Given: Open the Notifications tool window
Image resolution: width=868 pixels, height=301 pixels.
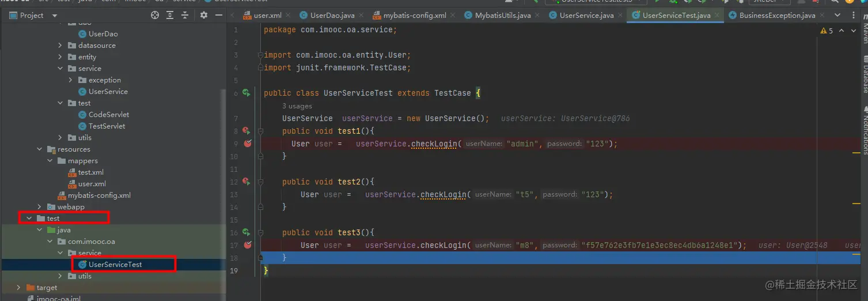Looking at the screenshot, I should (x=865, y=130).
